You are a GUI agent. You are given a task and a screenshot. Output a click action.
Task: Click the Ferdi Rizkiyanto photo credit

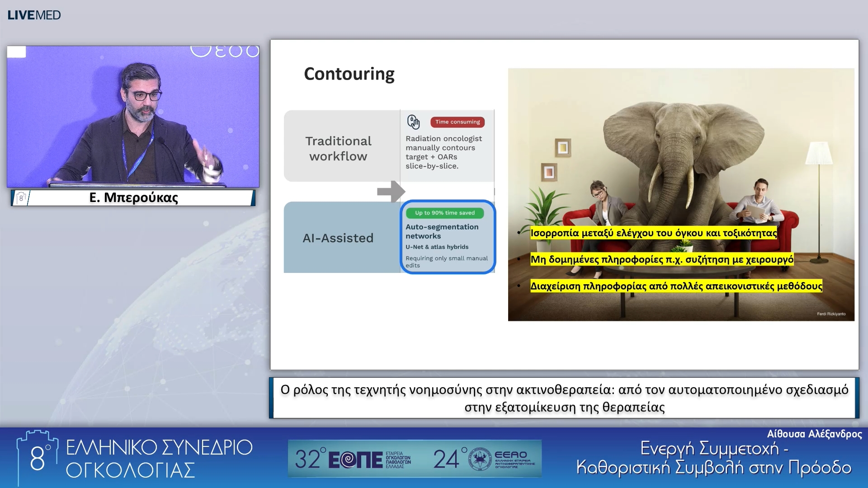pos(831,314)
